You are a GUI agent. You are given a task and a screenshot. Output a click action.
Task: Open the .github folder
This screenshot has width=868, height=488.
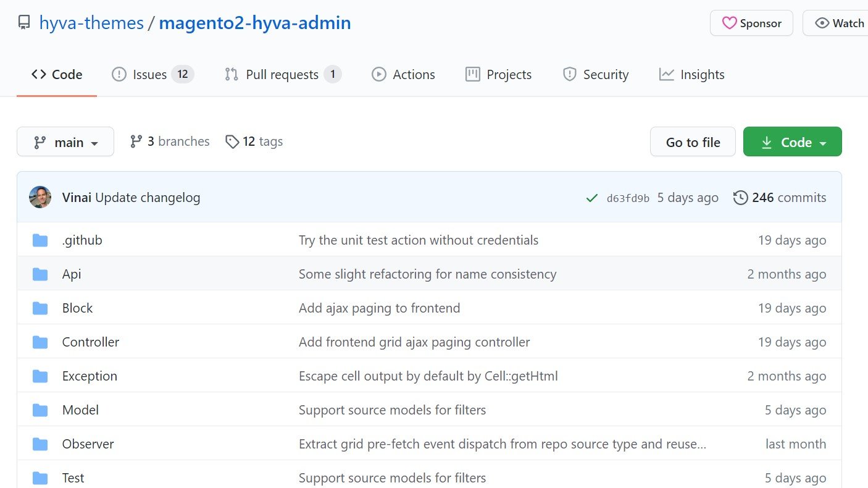(x=82, y=240)
